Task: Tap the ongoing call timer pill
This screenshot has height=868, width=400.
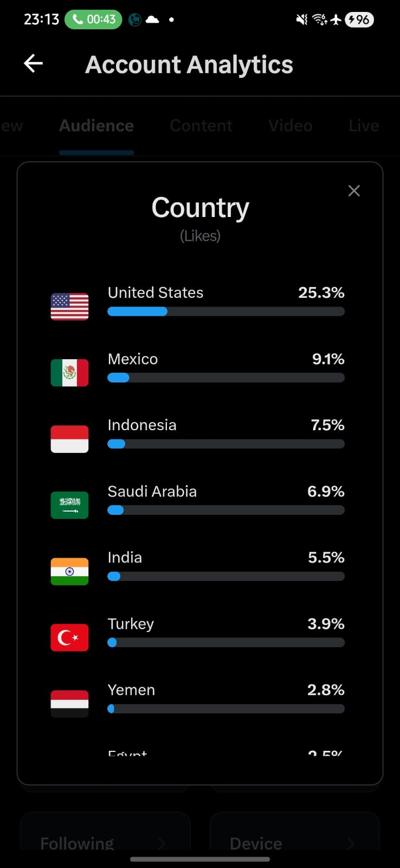Action: click(x=93, y=20)
